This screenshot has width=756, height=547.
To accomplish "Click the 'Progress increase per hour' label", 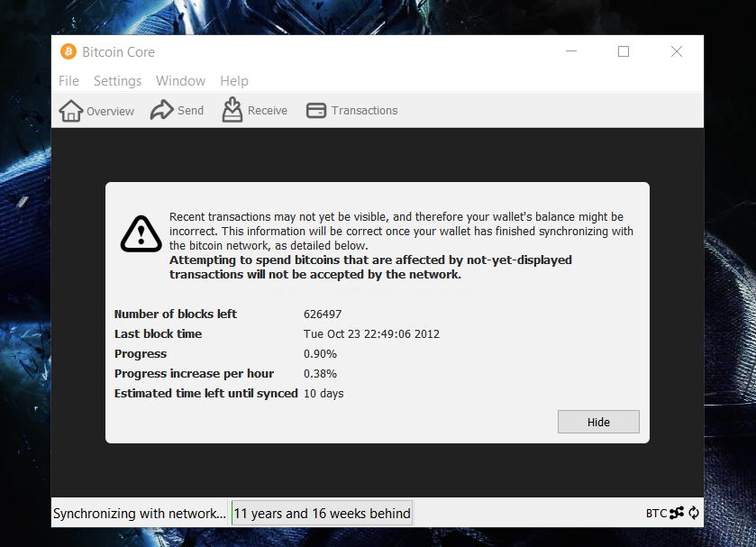I will click(x=194, y=374).
